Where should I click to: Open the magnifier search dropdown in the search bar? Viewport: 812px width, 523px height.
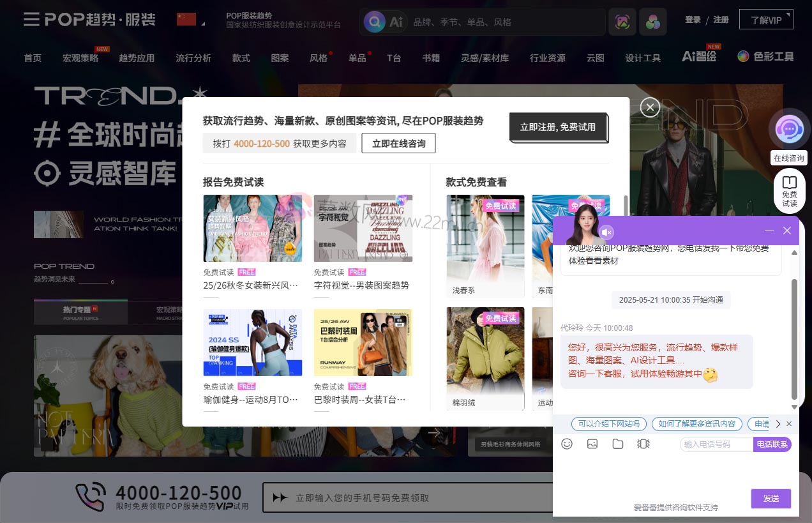(x=374, y=21)
